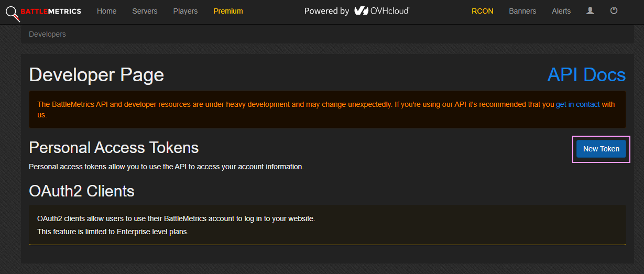Click the OAuth2 Clients heading
This screenshot has width=644, height=274.
click(x=82, y=191)
